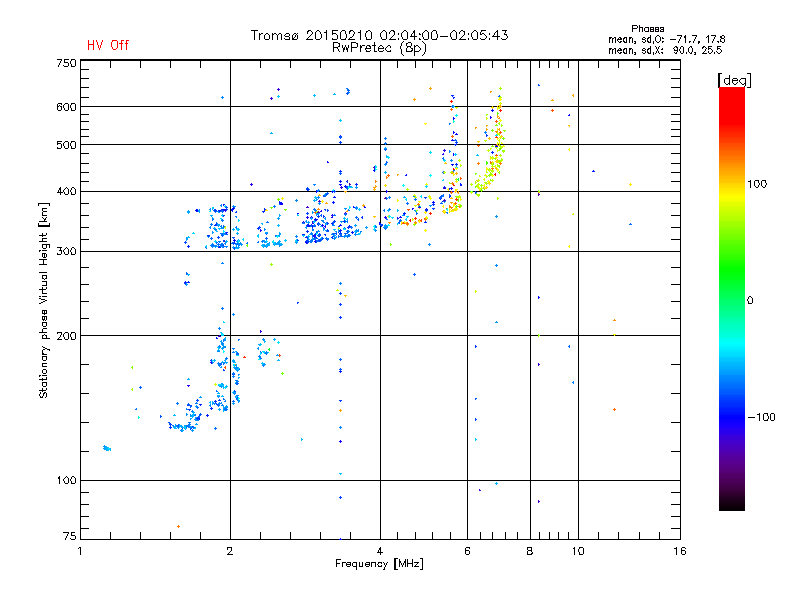Click the '200' height axis tick label
The width and height of the screenshot is (800, 600).
(66, 336)
